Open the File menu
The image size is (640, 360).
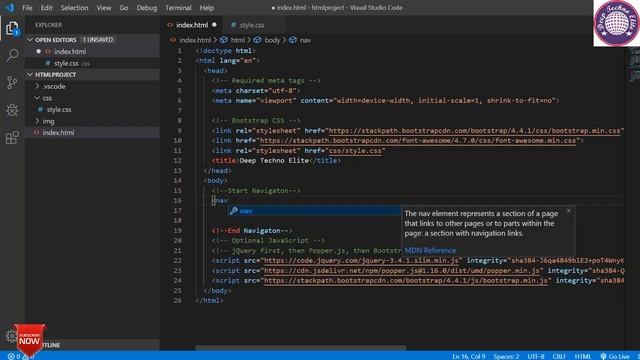(27, 7)
